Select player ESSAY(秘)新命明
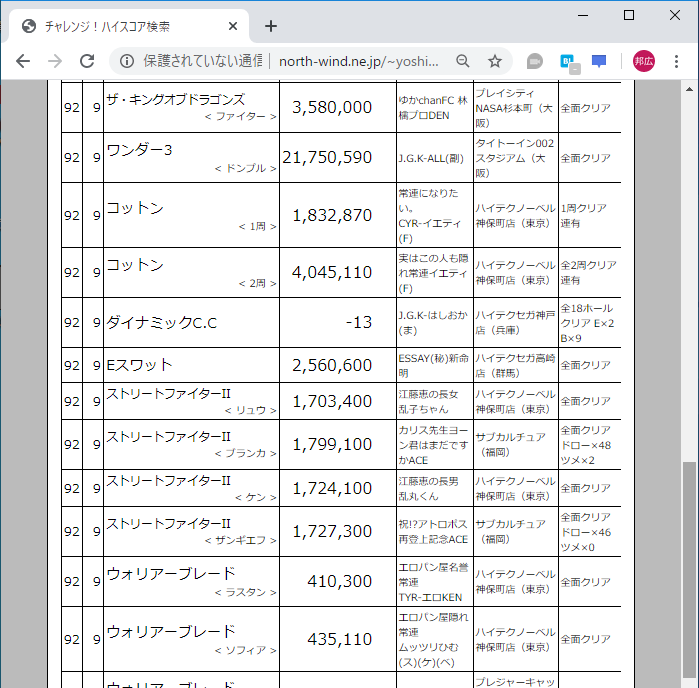The image size is (699, 688). 433,366
